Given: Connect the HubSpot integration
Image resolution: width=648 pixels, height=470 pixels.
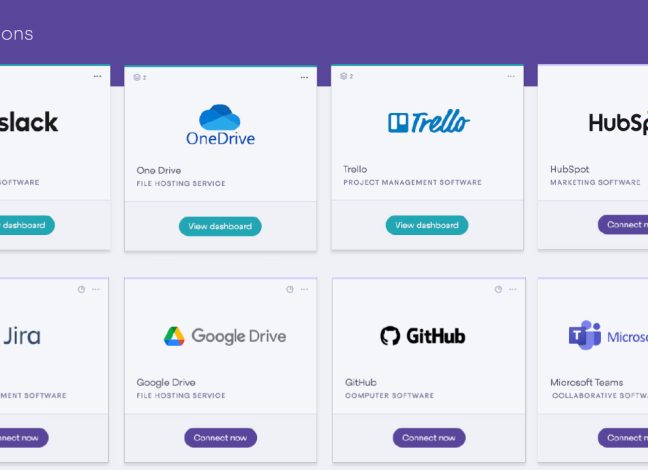Looking at the screenshot, I should point(623,224).
